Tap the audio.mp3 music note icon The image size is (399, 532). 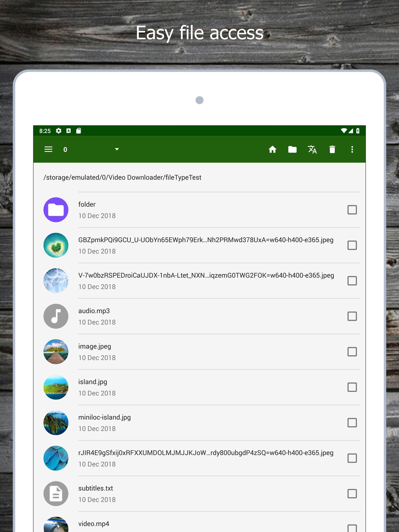(x=56, y=316)
